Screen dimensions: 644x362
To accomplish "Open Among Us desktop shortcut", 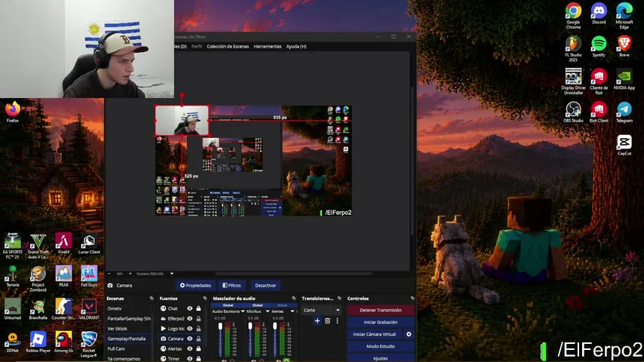I will pyautogui.click(x=63, y=342).
